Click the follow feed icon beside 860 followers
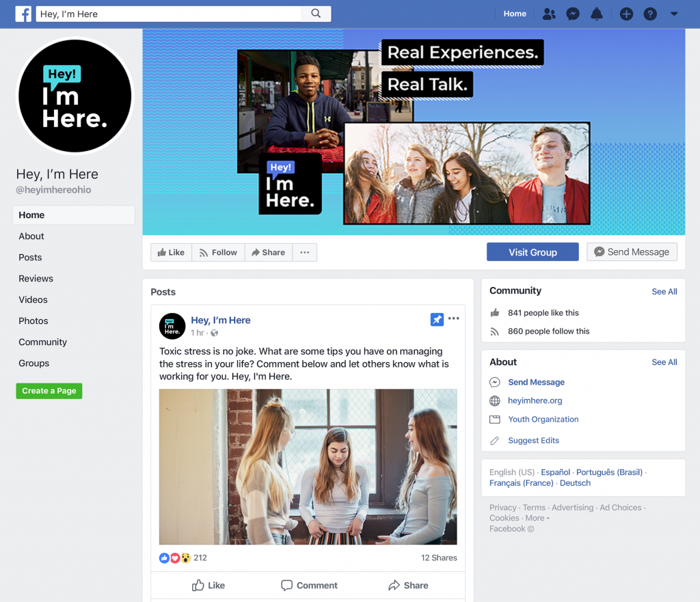The image size is (700, 602). click(495, 331)
